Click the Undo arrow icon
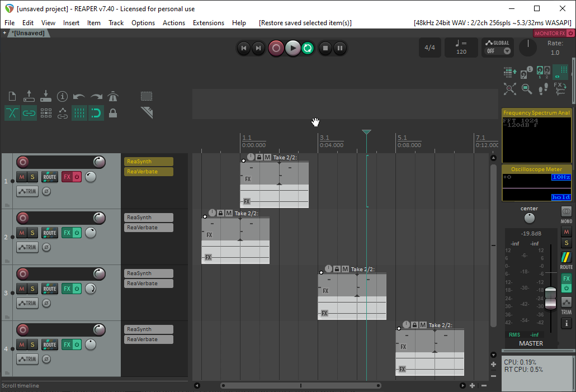The image size is (576, 392). tap(79, 97)
